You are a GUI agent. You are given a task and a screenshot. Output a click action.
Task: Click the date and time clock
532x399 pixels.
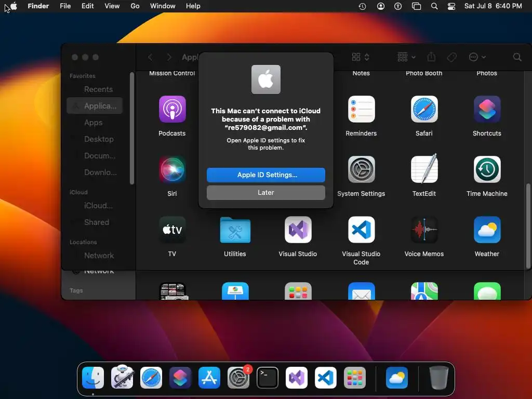pos(493,6)
